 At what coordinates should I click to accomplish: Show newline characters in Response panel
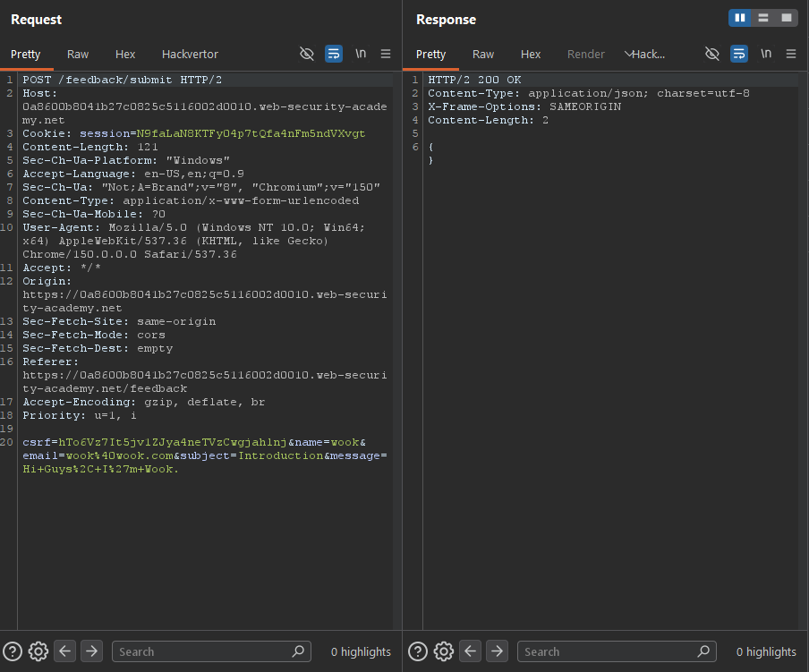(766, 54)
